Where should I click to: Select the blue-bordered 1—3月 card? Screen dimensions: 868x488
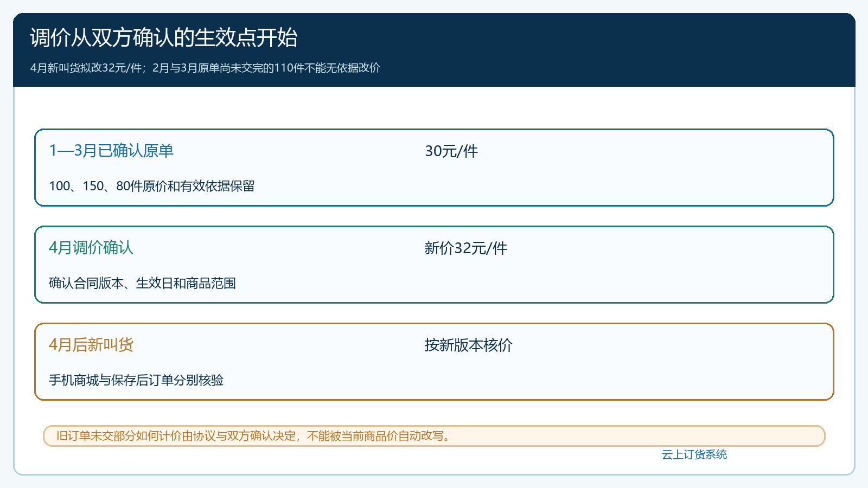coord(434,168)
